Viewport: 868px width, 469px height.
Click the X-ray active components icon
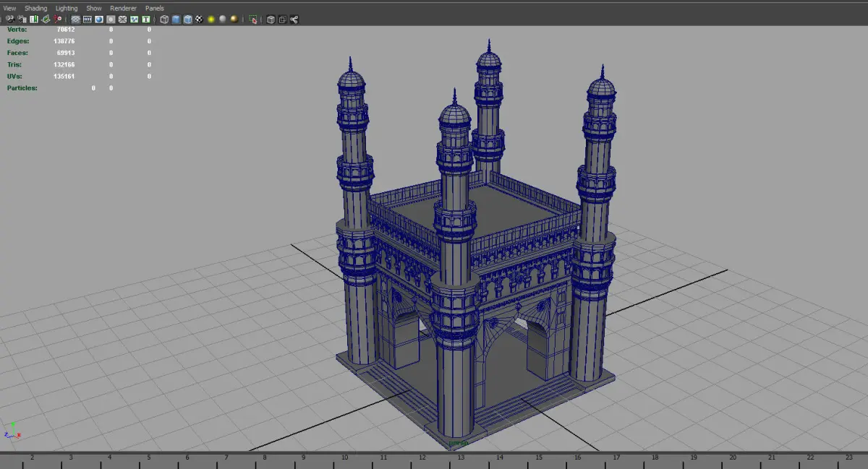point(282,20)
